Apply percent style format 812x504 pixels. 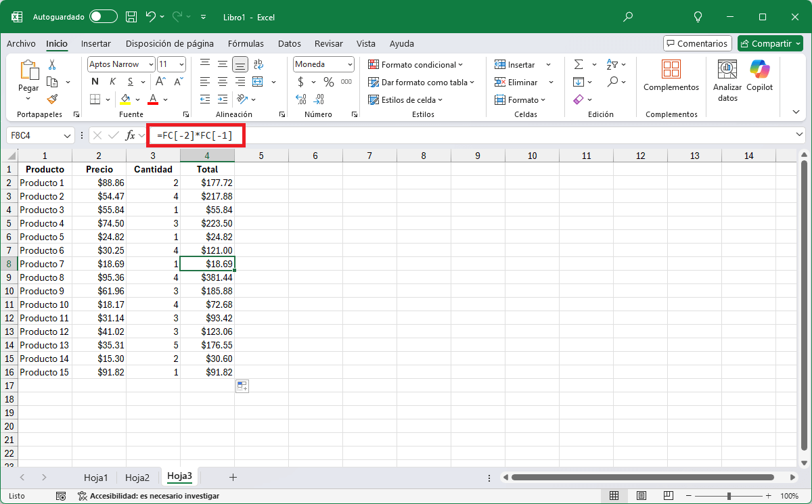pos(329,82)
